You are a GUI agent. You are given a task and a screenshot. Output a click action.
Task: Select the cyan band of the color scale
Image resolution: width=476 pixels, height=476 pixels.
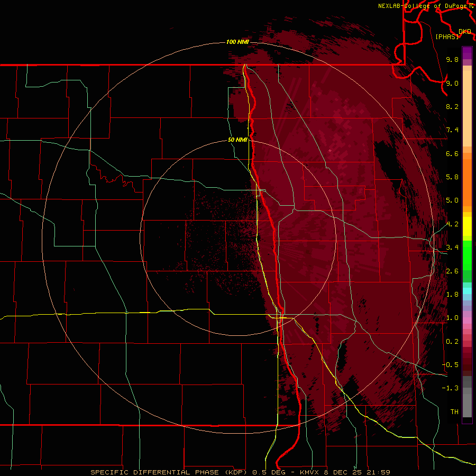click(x=467, y=291)
